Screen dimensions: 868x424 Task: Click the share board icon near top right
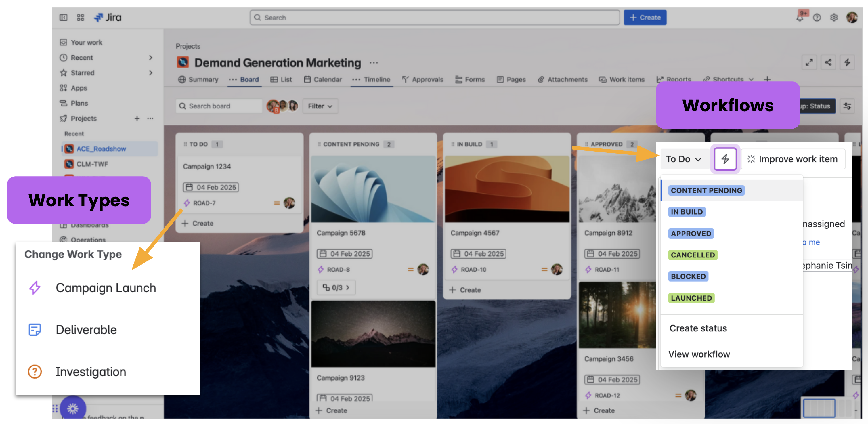(x=828, y=62)
